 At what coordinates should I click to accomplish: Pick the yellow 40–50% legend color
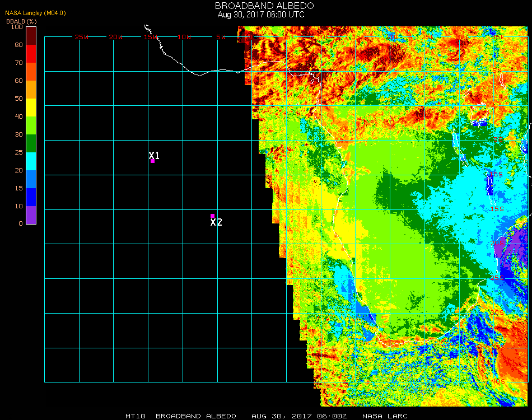[31, 107]
